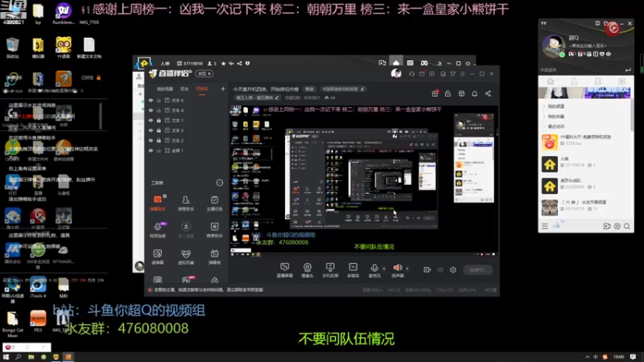Click the start-streaming button in the bottom bar
Screen dimensions: 644x362
[477, 270]
